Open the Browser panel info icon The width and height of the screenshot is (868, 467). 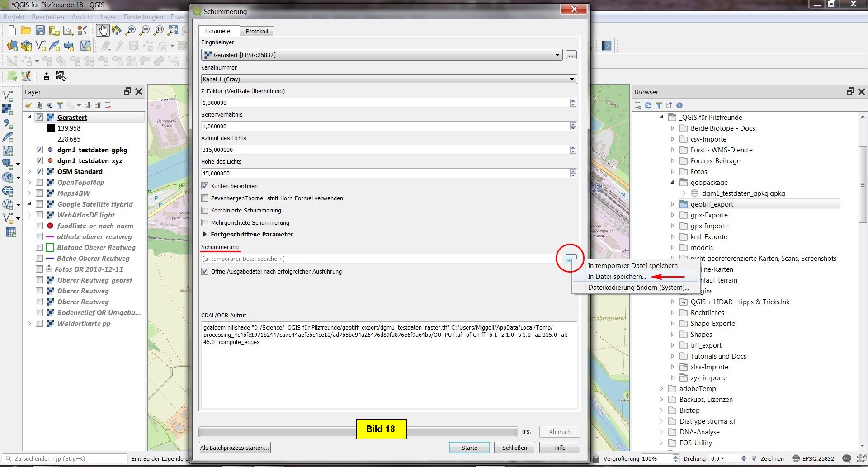coord(679,105)
